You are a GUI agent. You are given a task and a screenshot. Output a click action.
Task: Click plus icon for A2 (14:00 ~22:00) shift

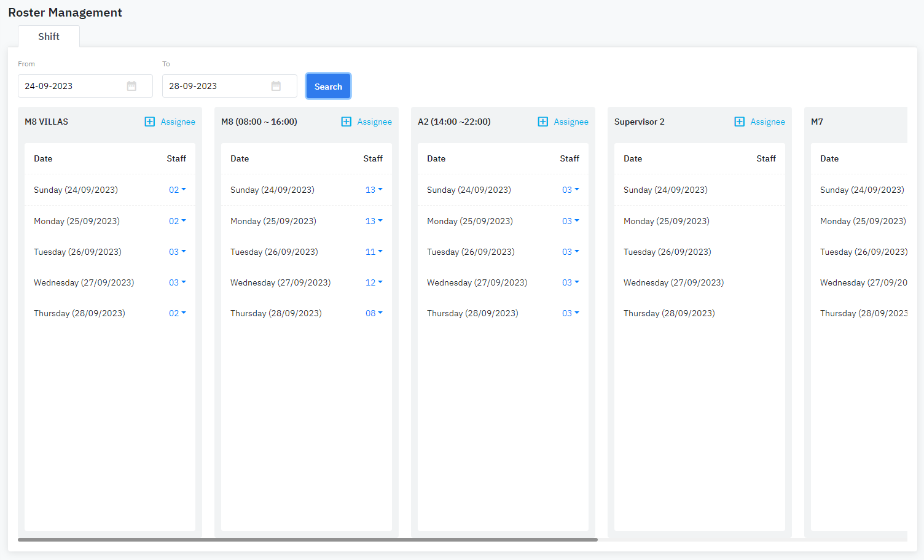542,122
